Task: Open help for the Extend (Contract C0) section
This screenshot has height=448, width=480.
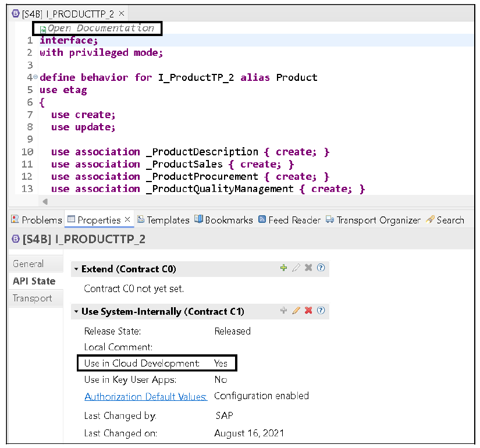Action: (321, 268)
